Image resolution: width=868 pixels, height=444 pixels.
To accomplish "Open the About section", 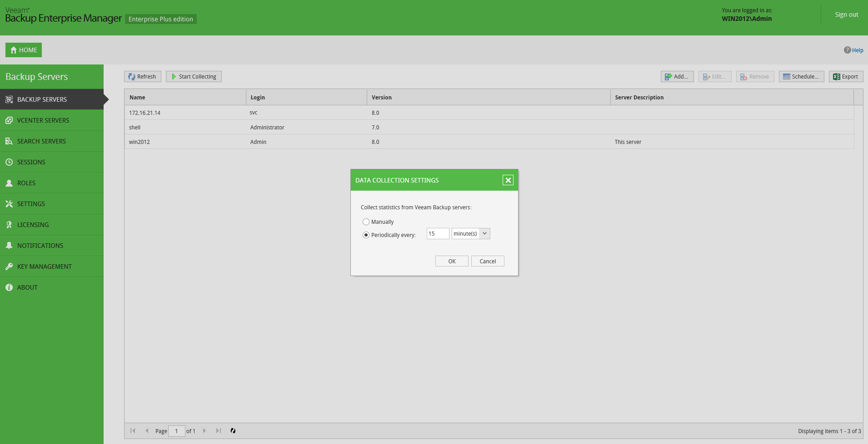I will (52, 287).
